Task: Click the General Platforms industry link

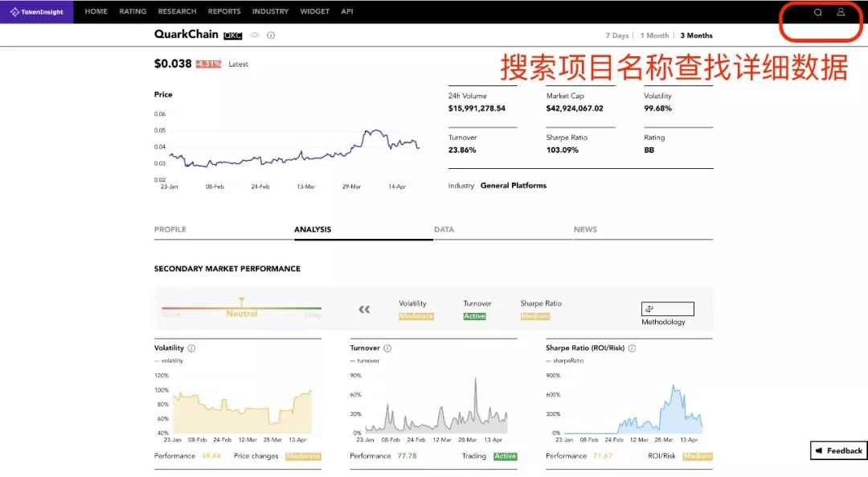Action: [x=513, y=186]
